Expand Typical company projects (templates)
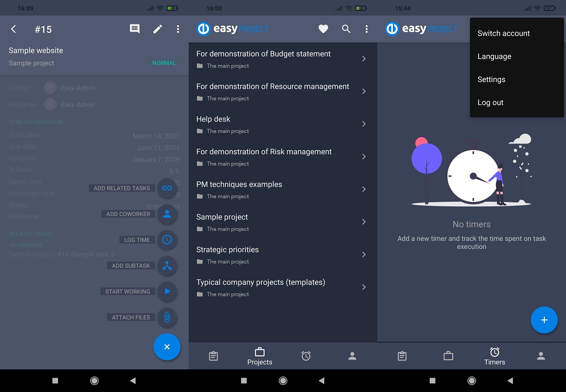Image resolution: width=566 pixels, height=392 pixels. (x=364, y=287)
